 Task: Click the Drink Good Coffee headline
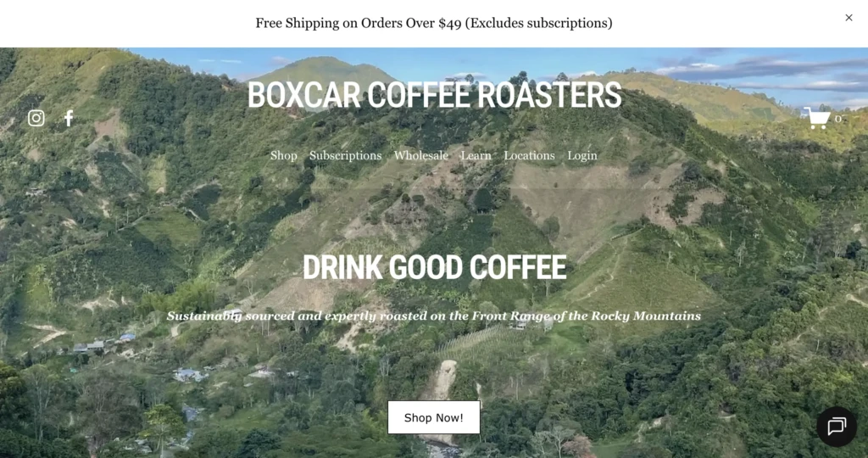(435, 267)
